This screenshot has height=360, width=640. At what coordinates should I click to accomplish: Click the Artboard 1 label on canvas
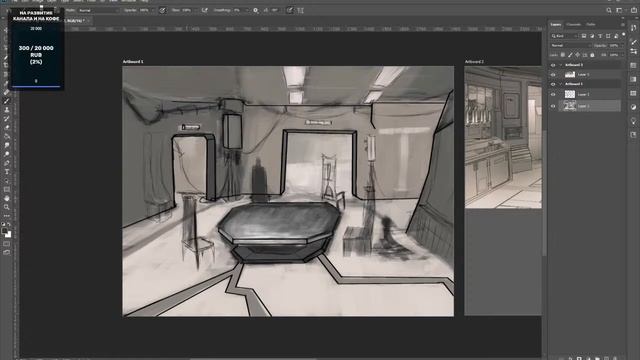click(x=133, y=62)
